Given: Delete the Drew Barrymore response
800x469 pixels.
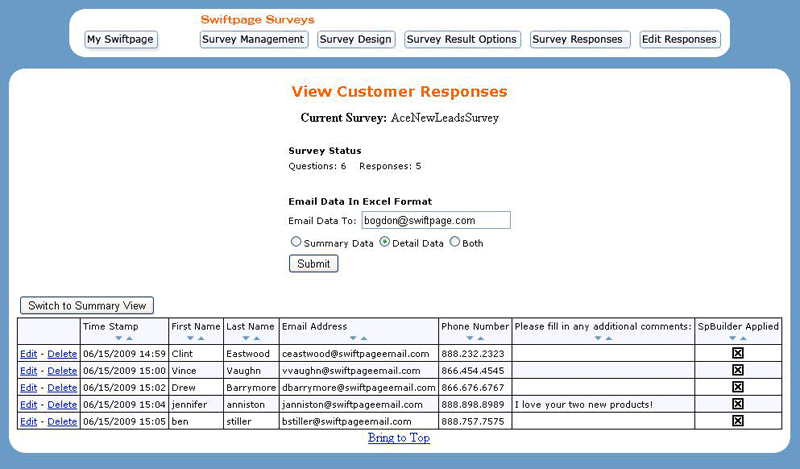Looking at the screenshot, I should (62, 387).
